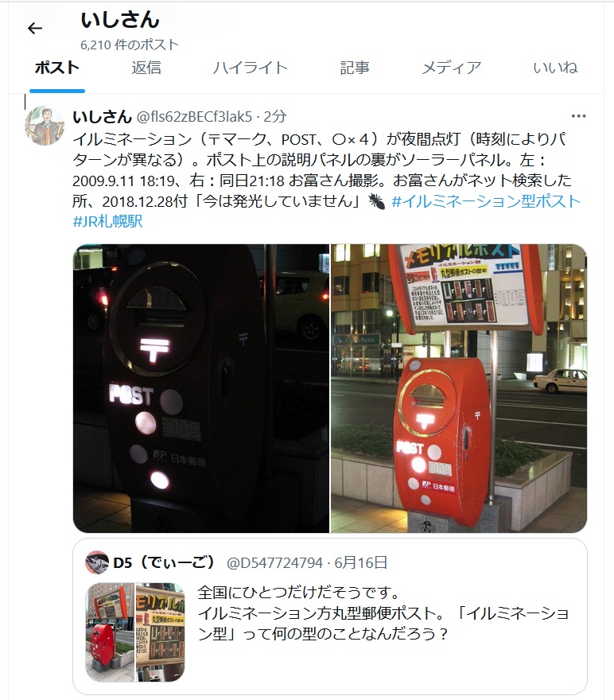
Task: Click D5's small profile avatar
Action: 97,562
